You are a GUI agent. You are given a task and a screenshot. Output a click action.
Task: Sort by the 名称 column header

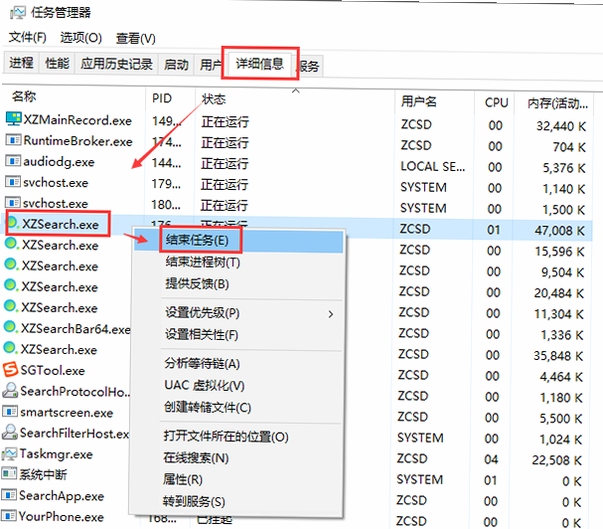(x=24, y=96)
